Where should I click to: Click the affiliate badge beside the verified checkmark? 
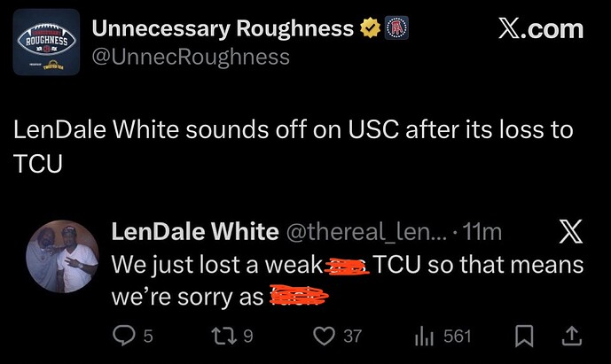391,29
